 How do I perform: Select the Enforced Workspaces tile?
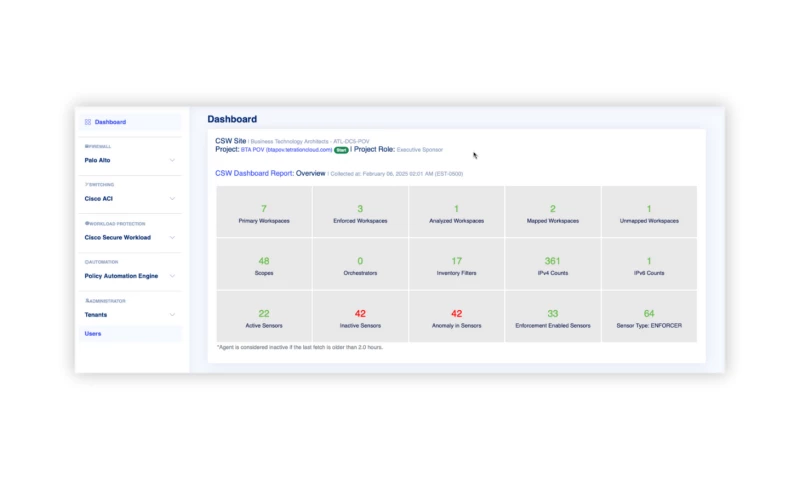click(360, 212)
